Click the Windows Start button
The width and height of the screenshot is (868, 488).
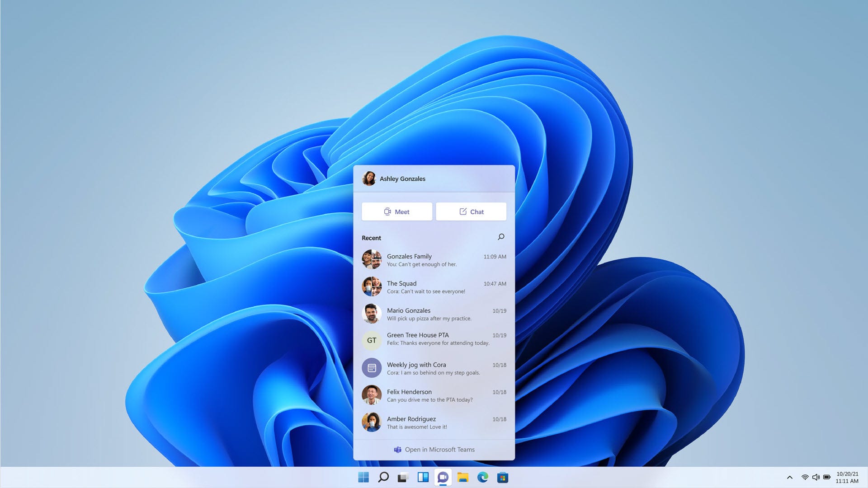[x=363, y=477]
